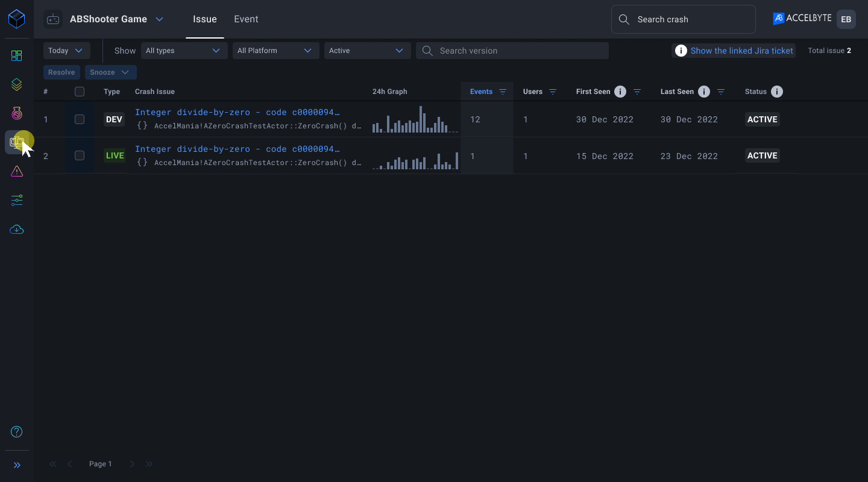The width and height of the screenshot is (868, 482).
Task: Open the EB user avatar menu
Action: (x=846, y=19)
